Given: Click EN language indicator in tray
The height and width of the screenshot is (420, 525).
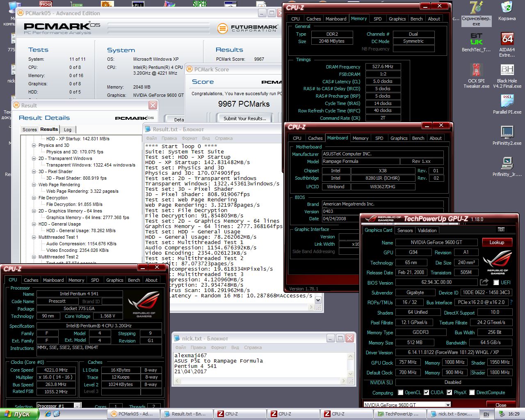Looking at the screenshot, I should point(486,414).
